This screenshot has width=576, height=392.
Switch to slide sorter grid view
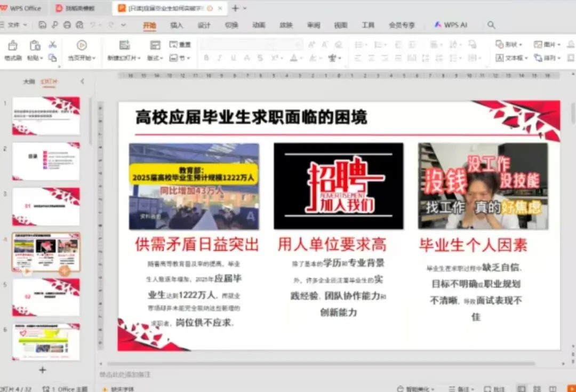537,389
